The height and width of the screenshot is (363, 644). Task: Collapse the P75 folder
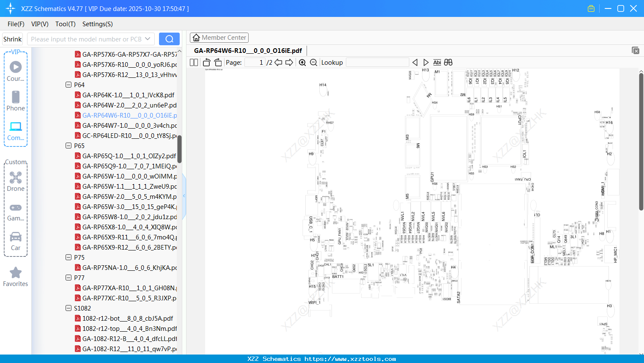tap(69, 257)
